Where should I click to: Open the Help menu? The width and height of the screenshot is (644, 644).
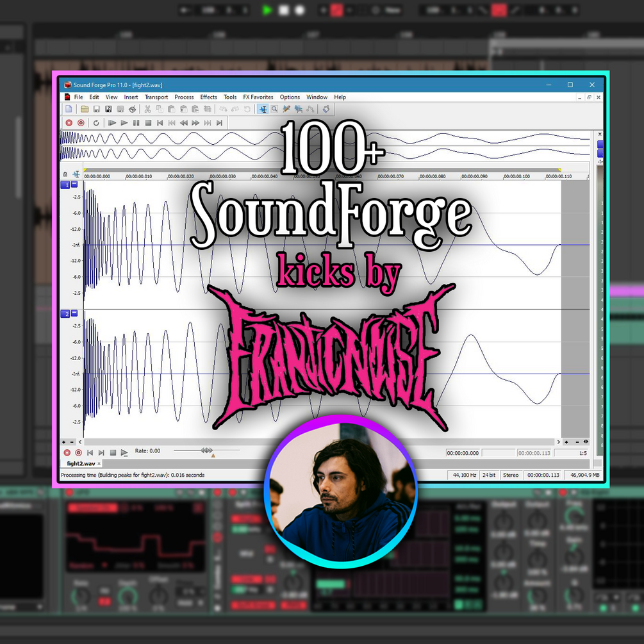tap(340, 97)
